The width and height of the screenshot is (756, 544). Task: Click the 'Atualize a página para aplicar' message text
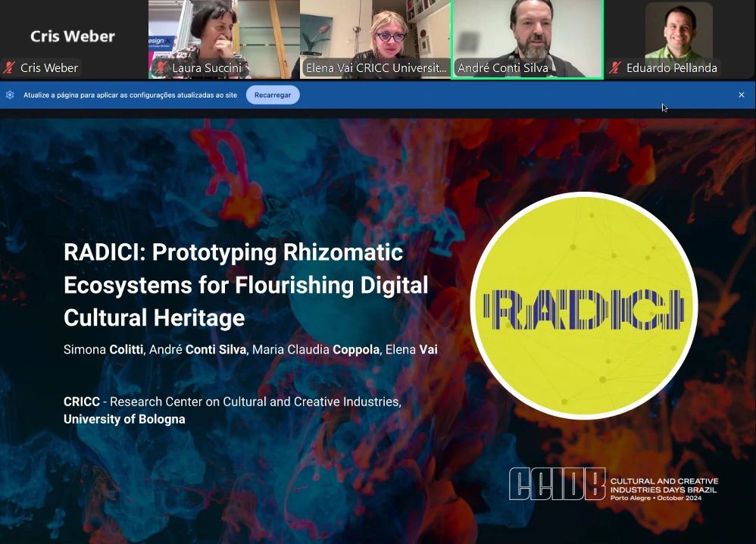tap(130, 95)
